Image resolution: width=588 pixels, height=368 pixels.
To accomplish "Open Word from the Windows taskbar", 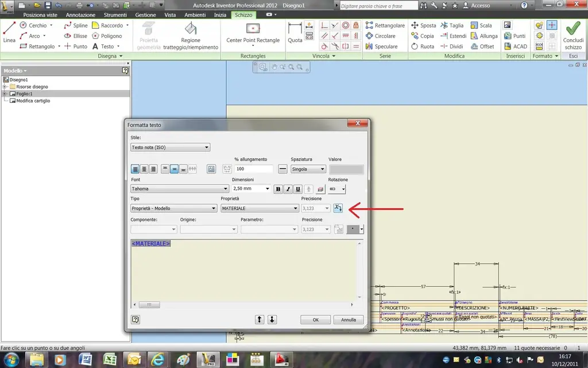I will tap(85, 359).
